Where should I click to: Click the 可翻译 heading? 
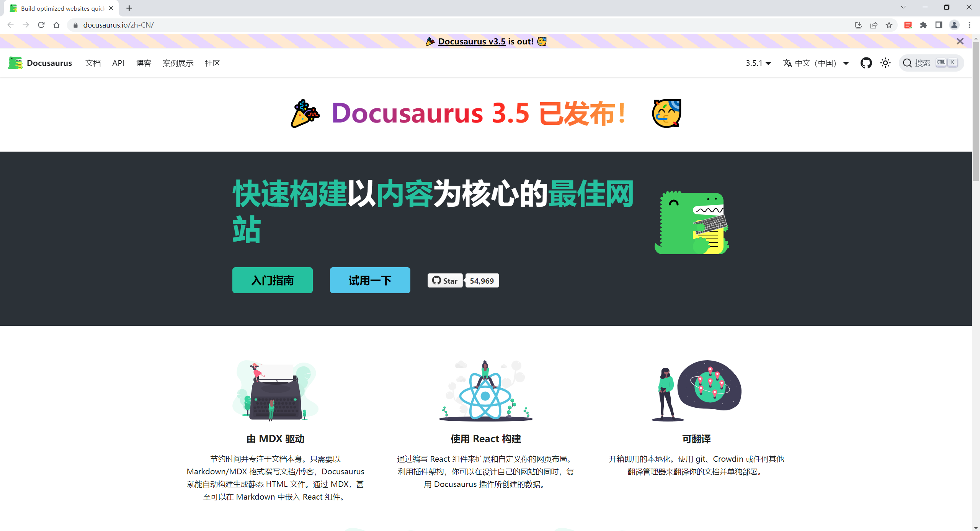point(696,439)
